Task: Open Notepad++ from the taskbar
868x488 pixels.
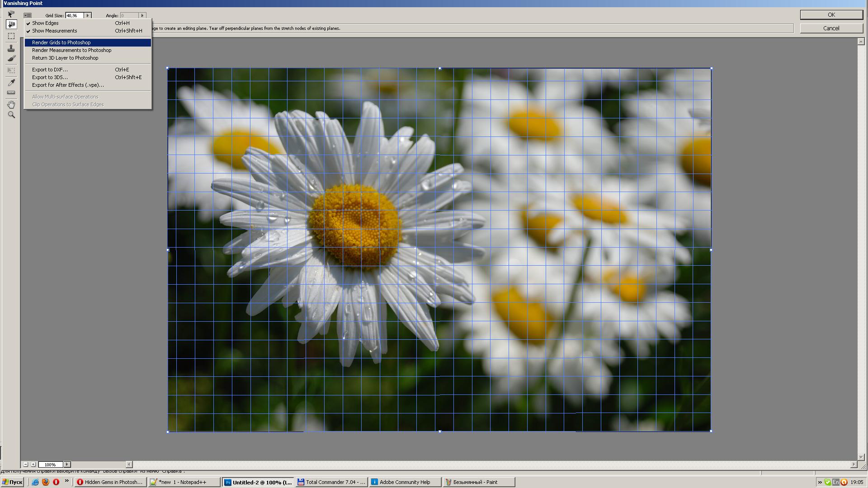Action: 184,482
